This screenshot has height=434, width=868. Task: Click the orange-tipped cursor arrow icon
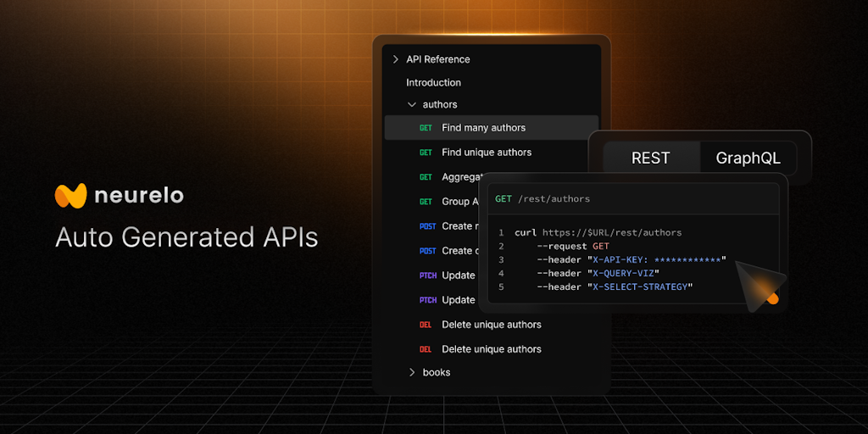tap(757, 285)
